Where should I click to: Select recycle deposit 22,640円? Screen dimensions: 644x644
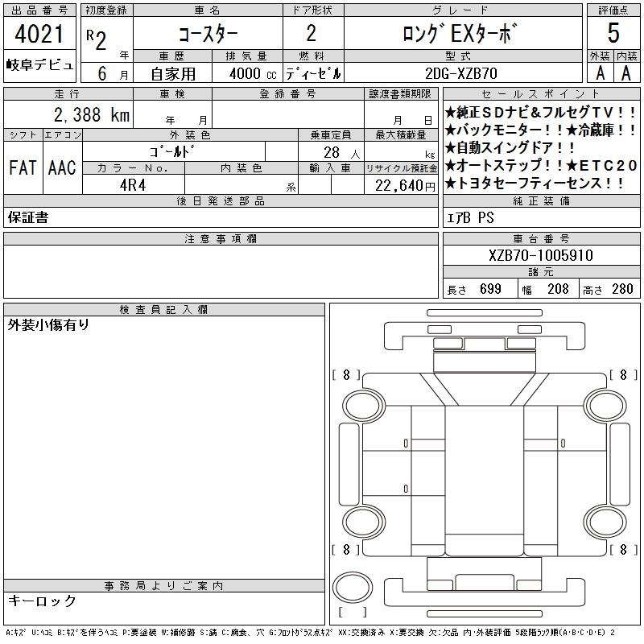coord(405,186)
